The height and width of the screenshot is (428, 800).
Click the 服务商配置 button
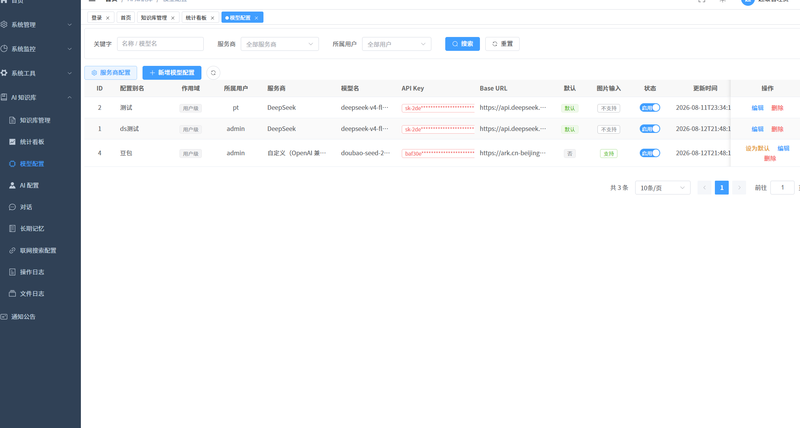pyautogui.click(x=111, y=73)
